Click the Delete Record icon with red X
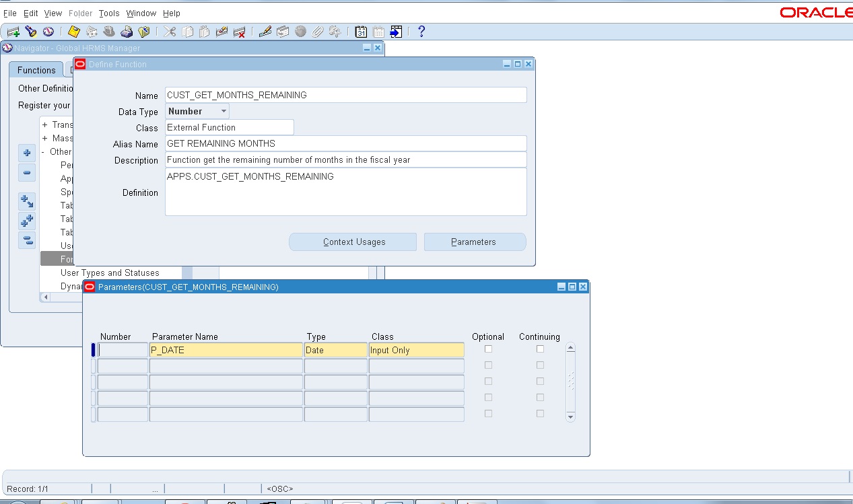The height and width of the screenshot is (504, 853). [239, 32]
